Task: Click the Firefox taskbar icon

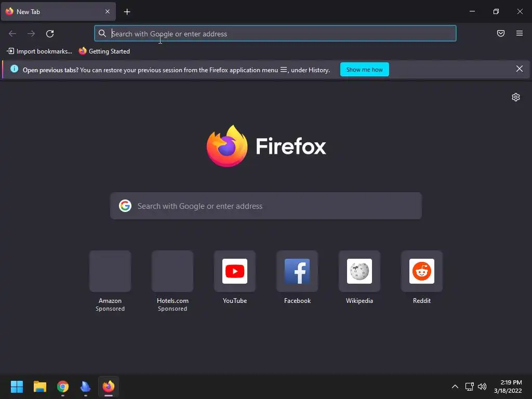Action: 109,387
